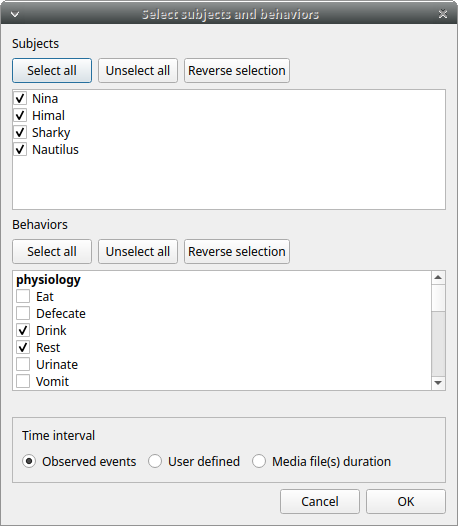Uncheck the Drink behavior checkbox

23,330
